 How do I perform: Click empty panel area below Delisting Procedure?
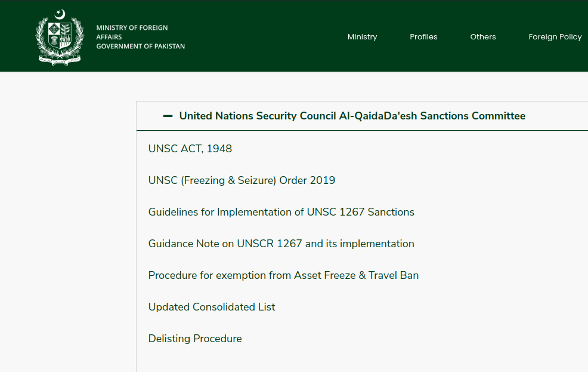click(x=358, y=360)
